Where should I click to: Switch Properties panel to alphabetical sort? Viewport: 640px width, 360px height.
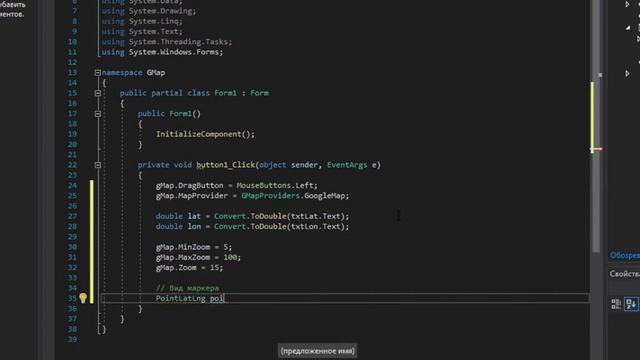(631, 304)
